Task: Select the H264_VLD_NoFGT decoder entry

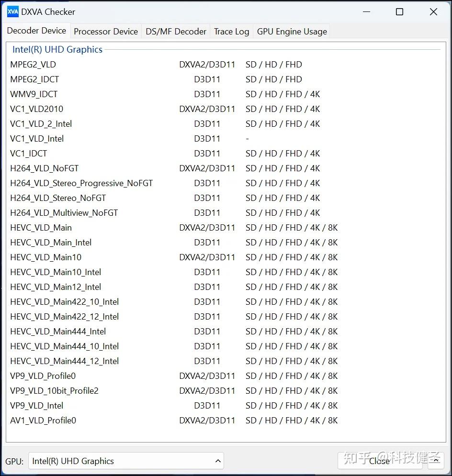Action: coord(45,168)
